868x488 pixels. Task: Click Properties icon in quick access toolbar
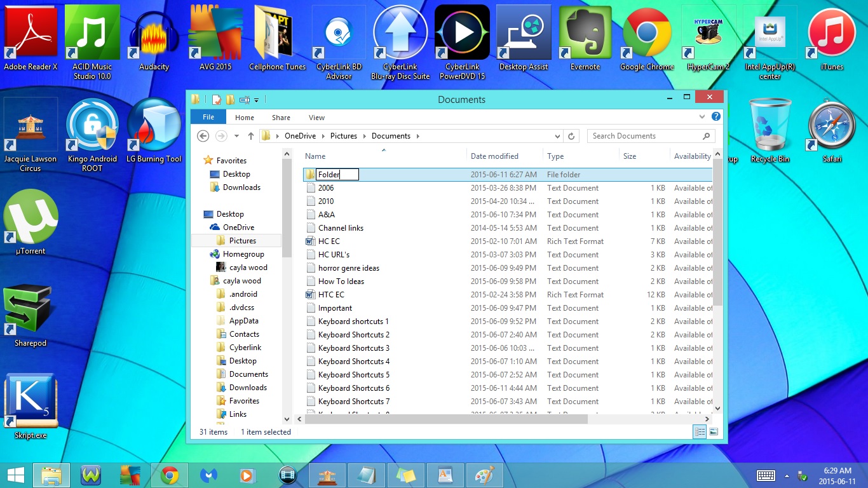coord(217,100)
